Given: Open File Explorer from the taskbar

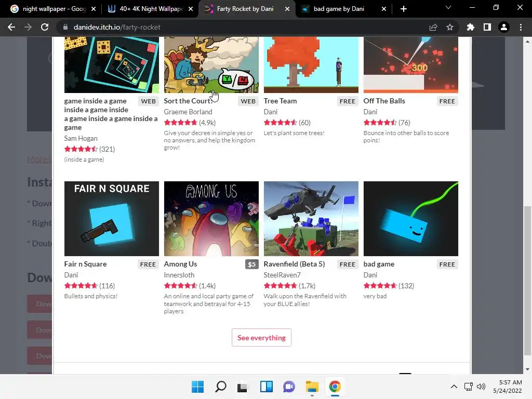Looking at the screenshot, I should click(x=312, y=387).
